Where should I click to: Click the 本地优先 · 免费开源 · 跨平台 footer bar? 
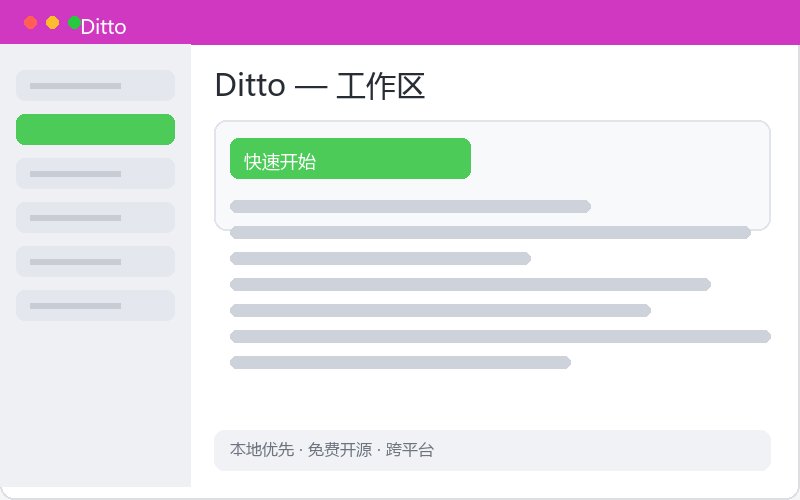click(492, 450)
